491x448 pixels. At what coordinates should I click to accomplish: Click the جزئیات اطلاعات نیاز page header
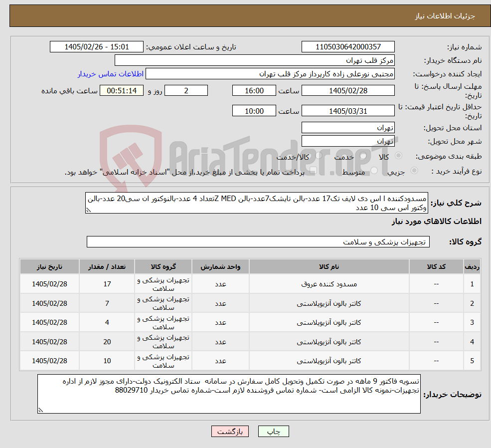[445, 16]
